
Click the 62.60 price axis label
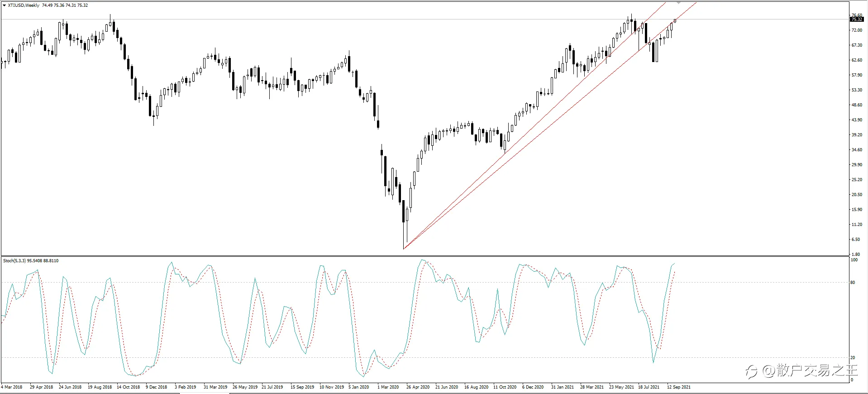[857, 60]
